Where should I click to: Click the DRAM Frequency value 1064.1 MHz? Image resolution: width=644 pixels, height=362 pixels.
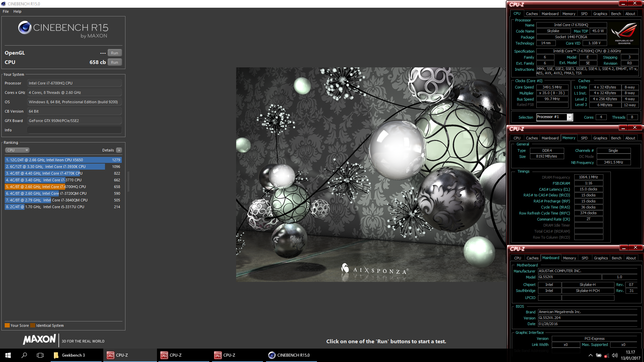(588, 177)
